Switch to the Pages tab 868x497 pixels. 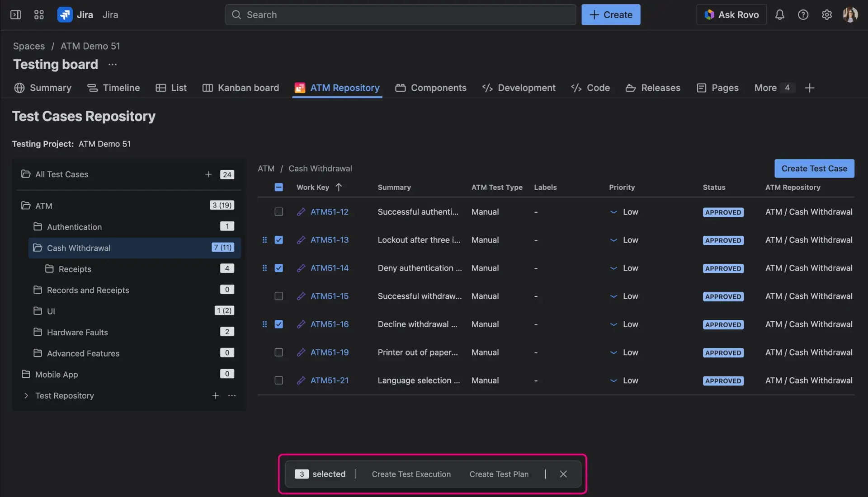click(x=717, y=88)
